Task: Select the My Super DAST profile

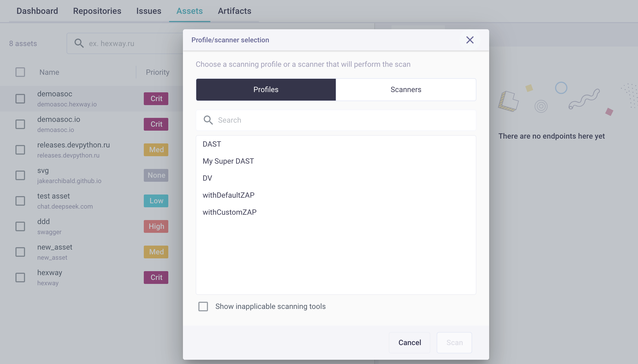Action: 228,161
